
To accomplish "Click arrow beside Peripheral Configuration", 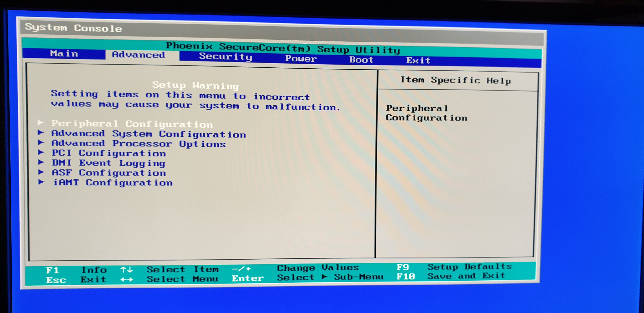I will [40, 123].
